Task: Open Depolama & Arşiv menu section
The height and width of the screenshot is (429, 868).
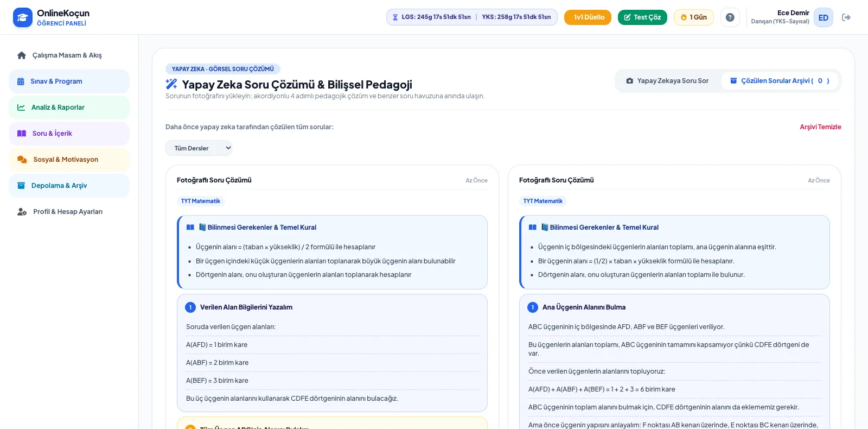Action: [x=69, y=186]
